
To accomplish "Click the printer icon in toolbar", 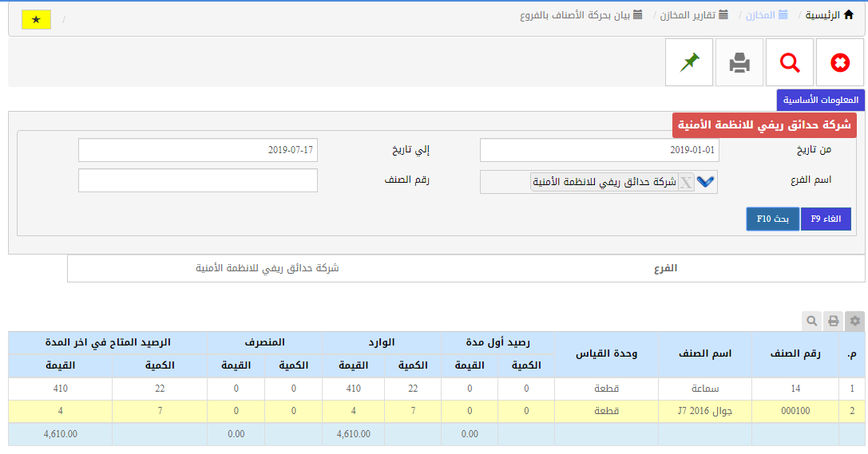I will [739, 62].
